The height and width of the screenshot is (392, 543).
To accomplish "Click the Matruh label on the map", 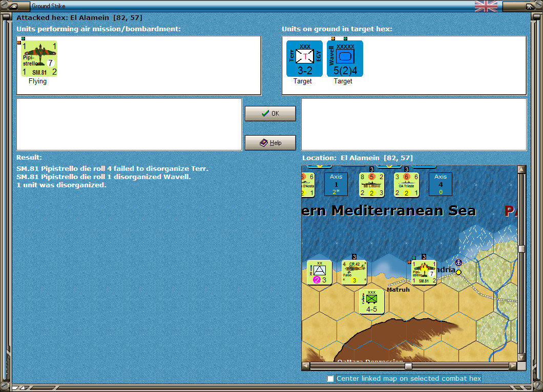I will [398, 290].
